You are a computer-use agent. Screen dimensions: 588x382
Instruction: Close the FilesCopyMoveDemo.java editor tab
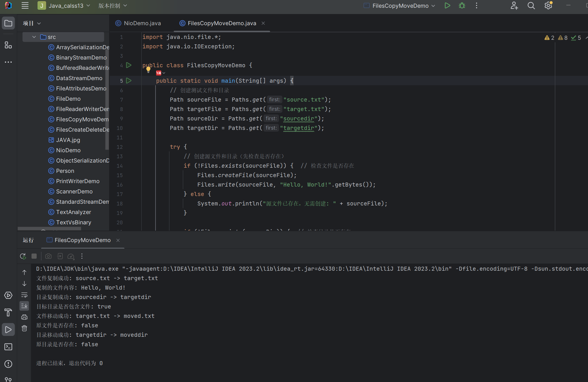[263, 23]
